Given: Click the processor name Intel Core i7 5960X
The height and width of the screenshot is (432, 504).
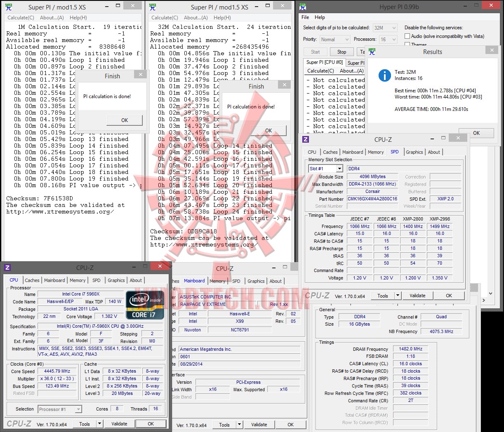Looking at the screenshot, I should pos(81,294).
